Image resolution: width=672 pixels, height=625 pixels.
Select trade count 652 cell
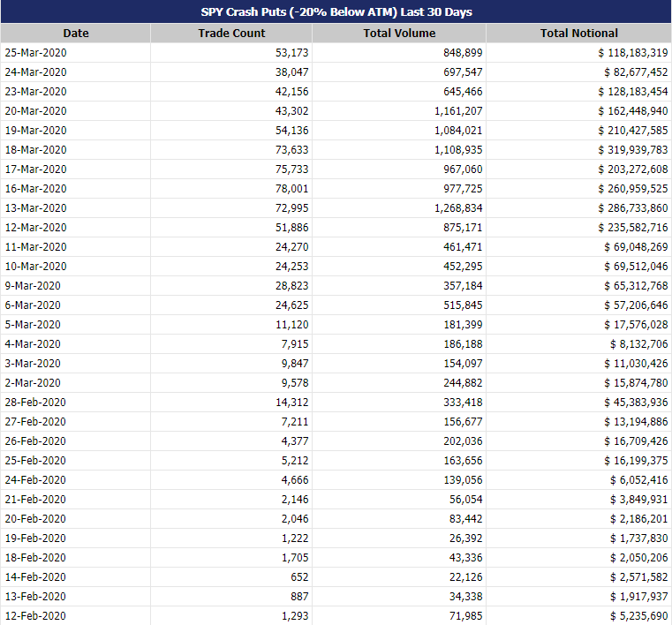point(231,577)
